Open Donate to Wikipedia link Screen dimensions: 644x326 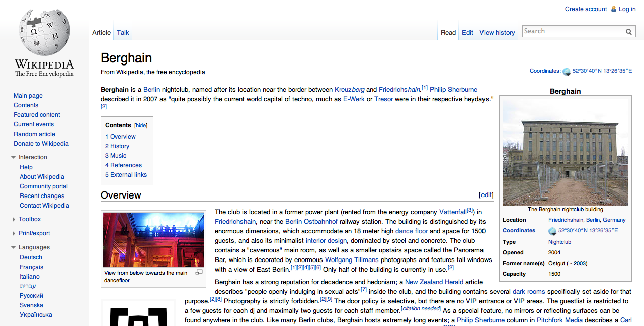pos(41,144)
